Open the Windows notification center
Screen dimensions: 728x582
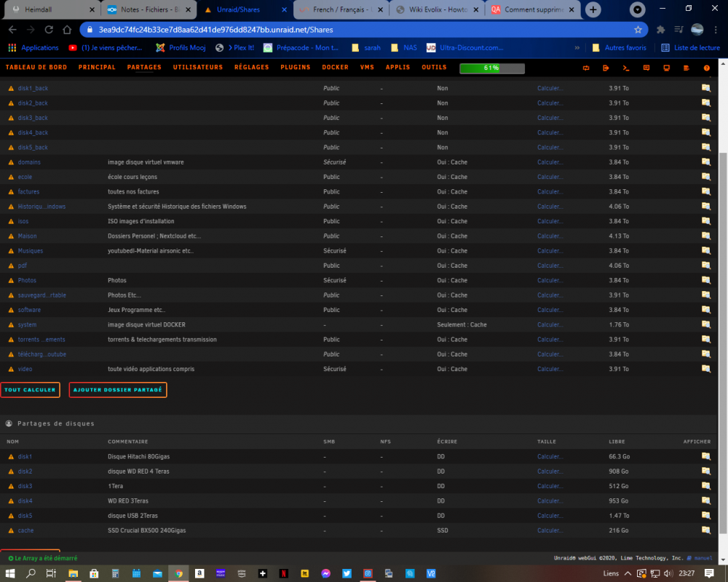coord(708,574)
